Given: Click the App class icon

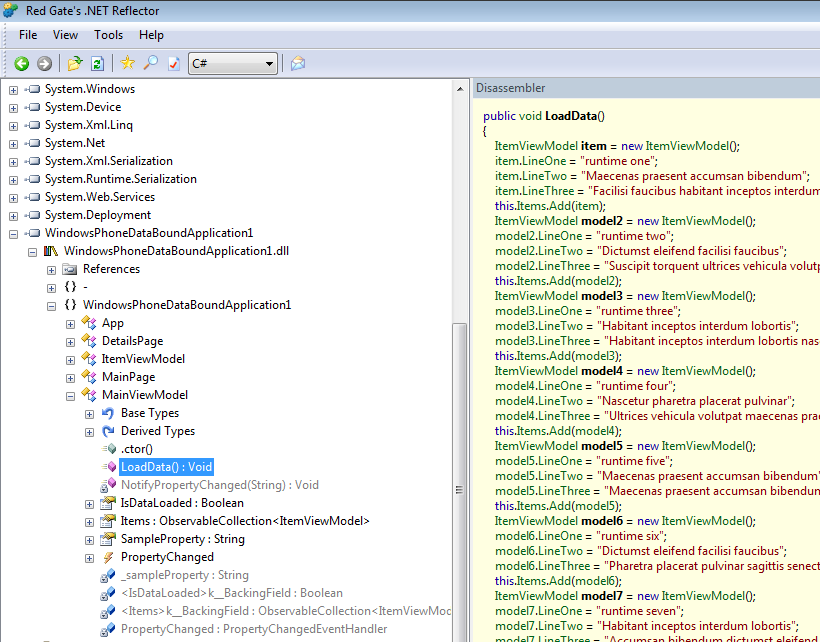Looking at the screenshot, I should [x=89, y=323].
